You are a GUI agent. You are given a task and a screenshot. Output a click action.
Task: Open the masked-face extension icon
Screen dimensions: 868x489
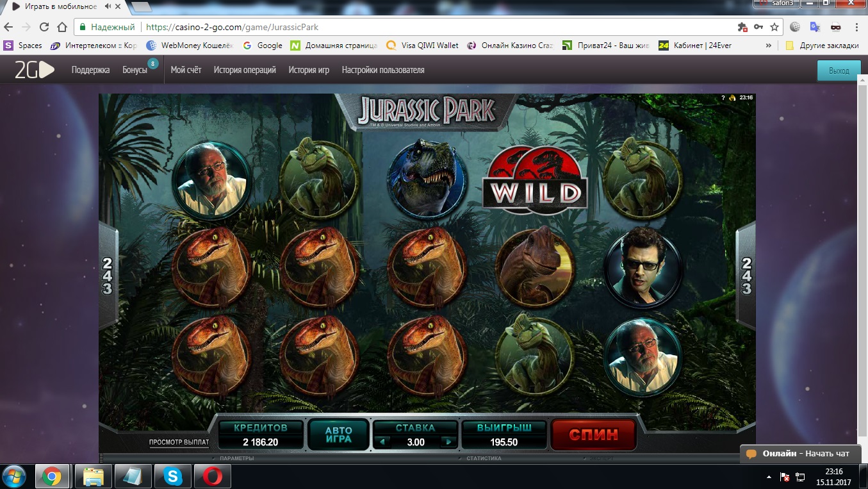pyautogui.click(x=835, y=27)
